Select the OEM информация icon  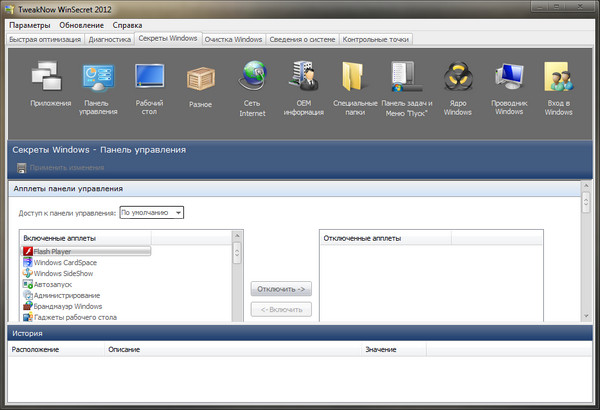pos(304,79)
